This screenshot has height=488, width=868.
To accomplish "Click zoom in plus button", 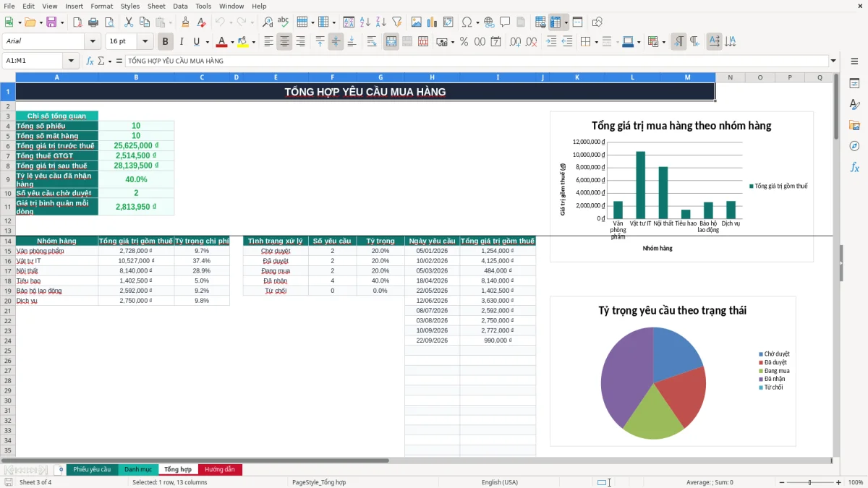I will [x=838, y=482].
